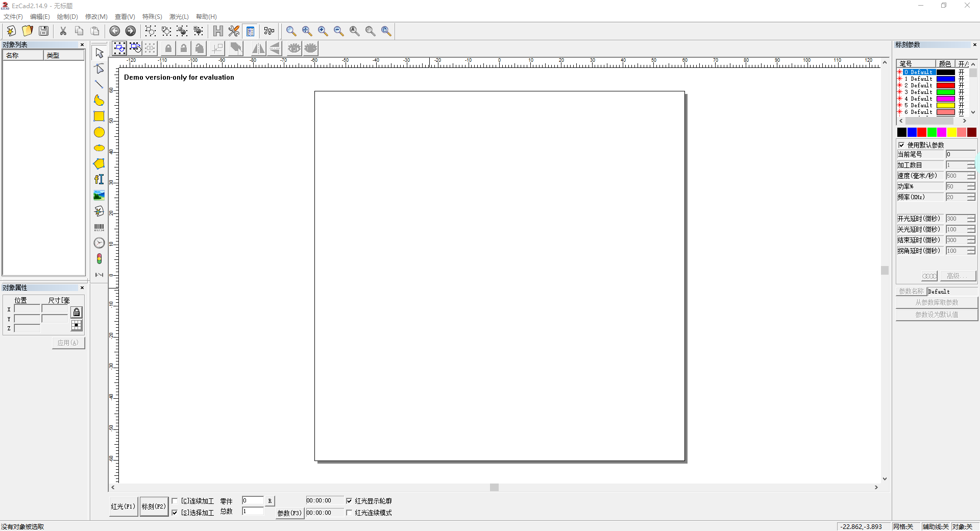This screenshot has height=531, width=980.
Task: Pick the yellow color swatch in palette
Action: 952,132
